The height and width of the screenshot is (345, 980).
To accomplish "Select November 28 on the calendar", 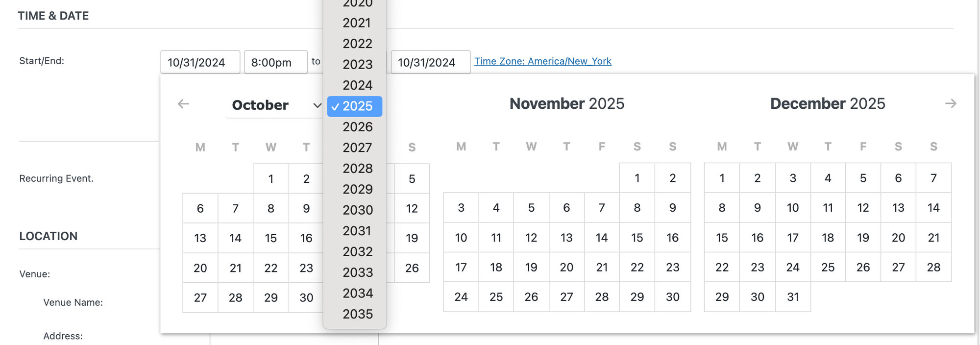I will coord(602,297).
